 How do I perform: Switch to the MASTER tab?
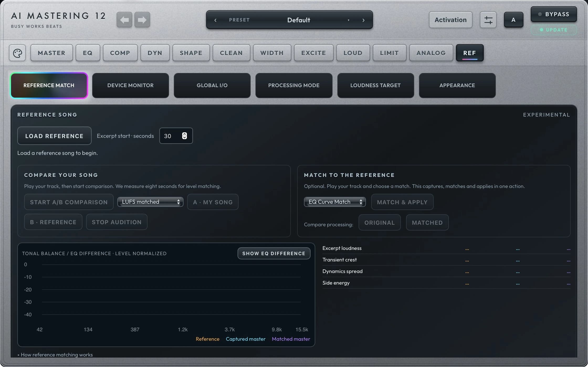(51, 53)
